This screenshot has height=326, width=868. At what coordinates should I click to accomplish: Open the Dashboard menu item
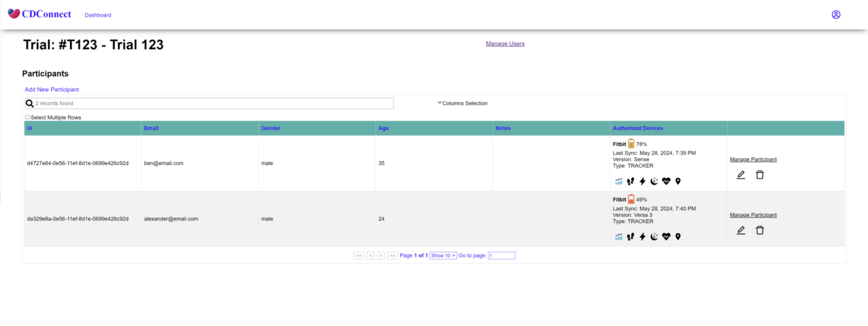tap(97, 15)
